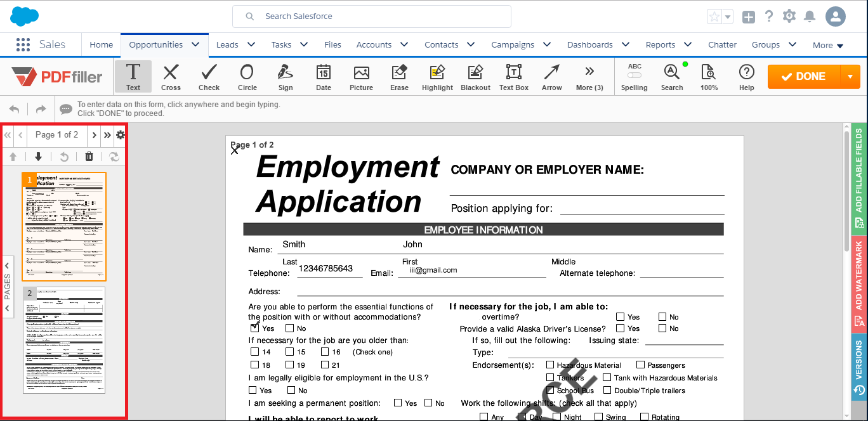Viewport: 868px width, 421px height.
Task: Open PDFfiller Help
Action: (747, 77)
